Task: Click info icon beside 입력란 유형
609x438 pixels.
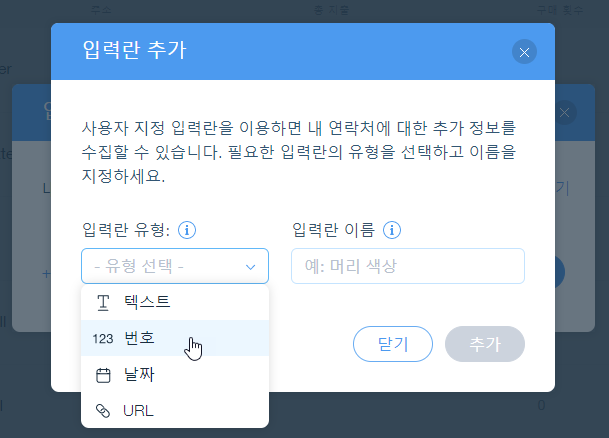Action: [x=187, y=231]
